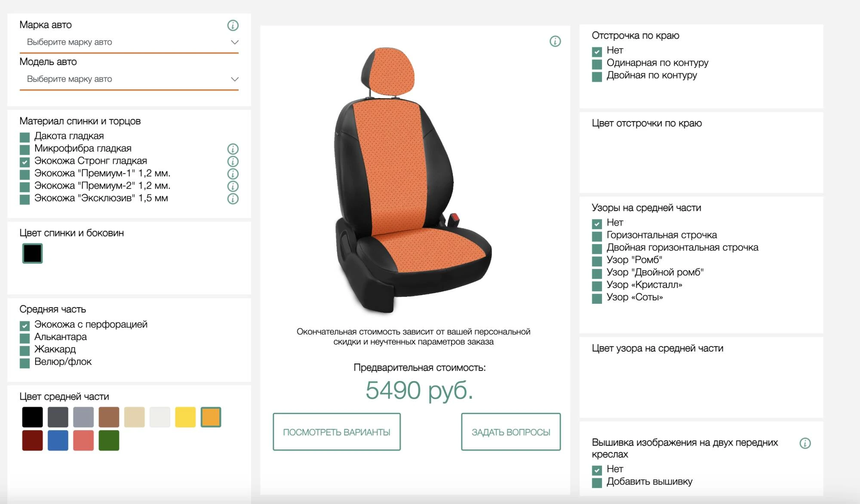Toggle Экокожа с перфорацией checkbox
This screenshot has height=504, width=860.
tap(25, 326)
